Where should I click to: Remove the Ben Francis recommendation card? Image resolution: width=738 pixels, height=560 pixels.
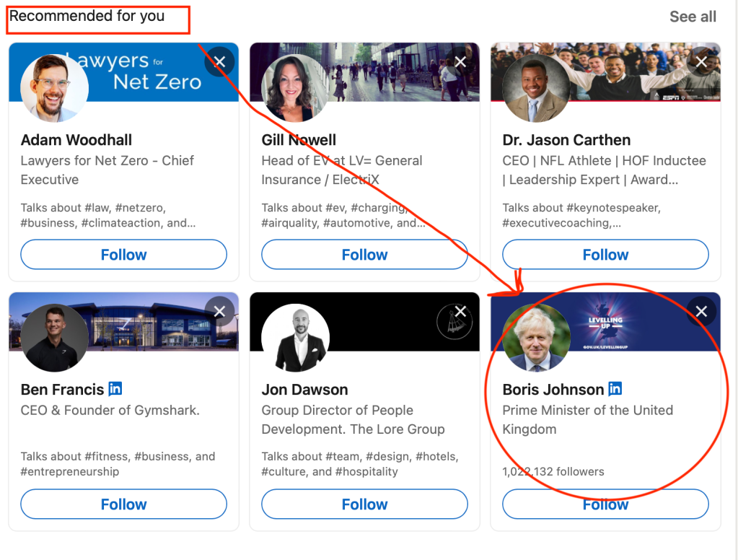pyautogui.click(x=220, y=312)
